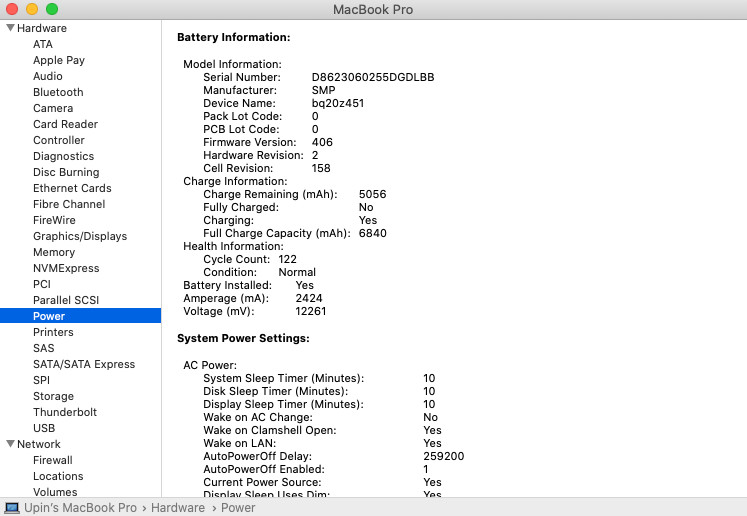Click the AC Power label
The width and height of the screenshot is (747, 516).
click(210, 365)
